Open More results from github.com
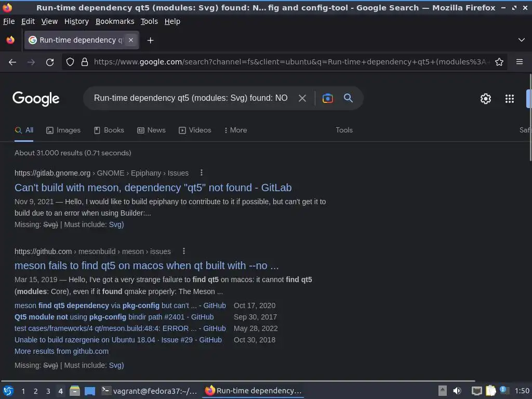The height and width of the screenshot is (399, 532). (61, 352)
